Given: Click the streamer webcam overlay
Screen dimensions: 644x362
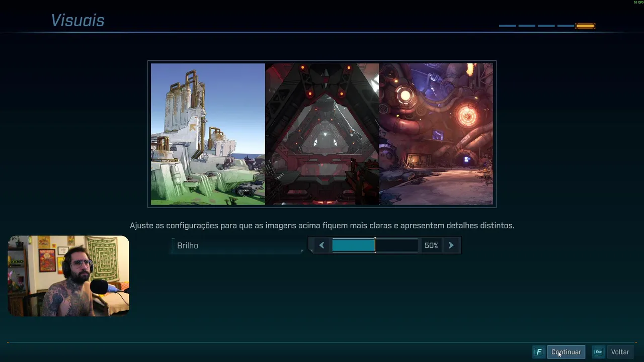Looking at the screenshot, I should (x=68, y=276).
